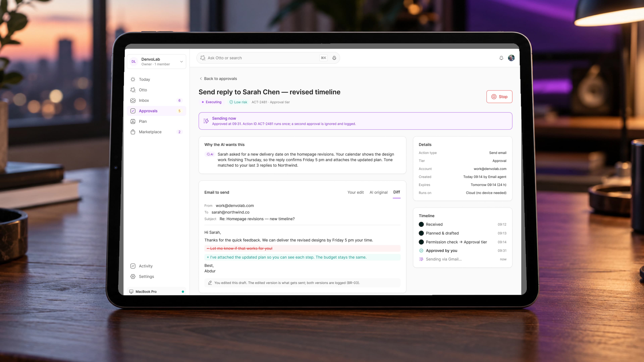This screenshot has height=362, width=644.
Task: Expand the DenvoLab workspace switcher
Action: [156, 62]
